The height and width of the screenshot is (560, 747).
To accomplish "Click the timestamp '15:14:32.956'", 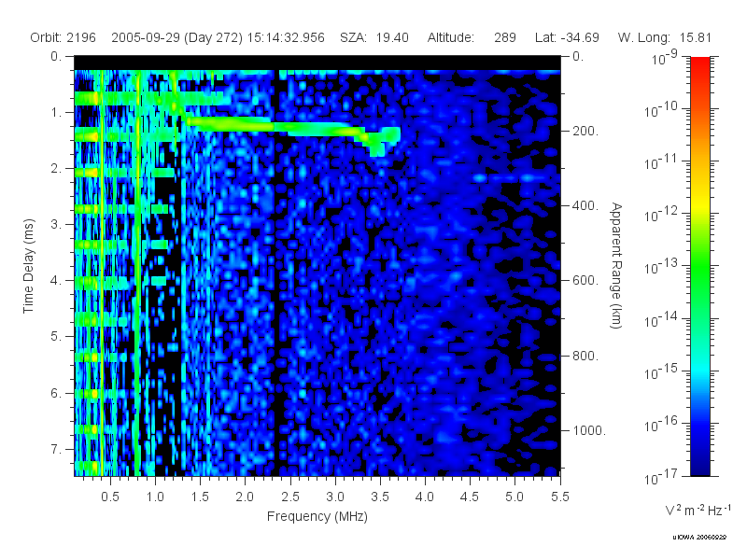I will click(x=286, y=37).
